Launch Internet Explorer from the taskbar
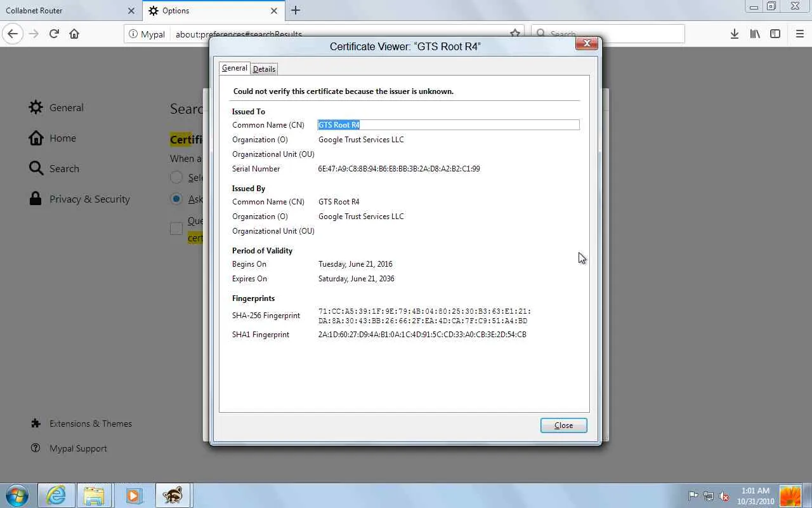The width and height of the screenshot is (812, 508). click(56, 495)
